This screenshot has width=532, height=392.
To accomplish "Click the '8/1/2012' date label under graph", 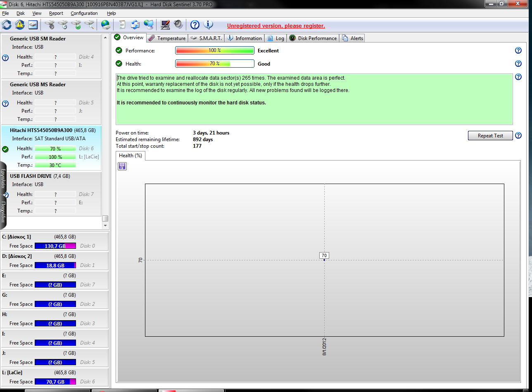I will [325, 347].
